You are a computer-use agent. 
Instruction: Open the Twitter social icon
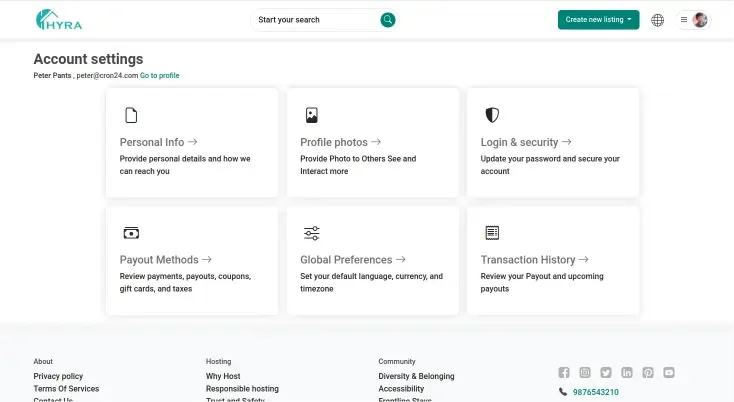606,373
